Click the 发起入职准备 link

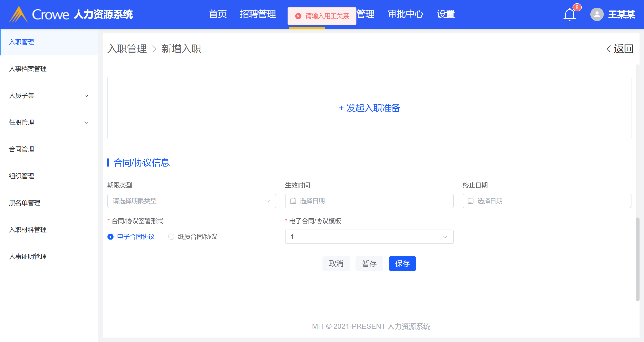pyautogui.click(x=369, y=108)
